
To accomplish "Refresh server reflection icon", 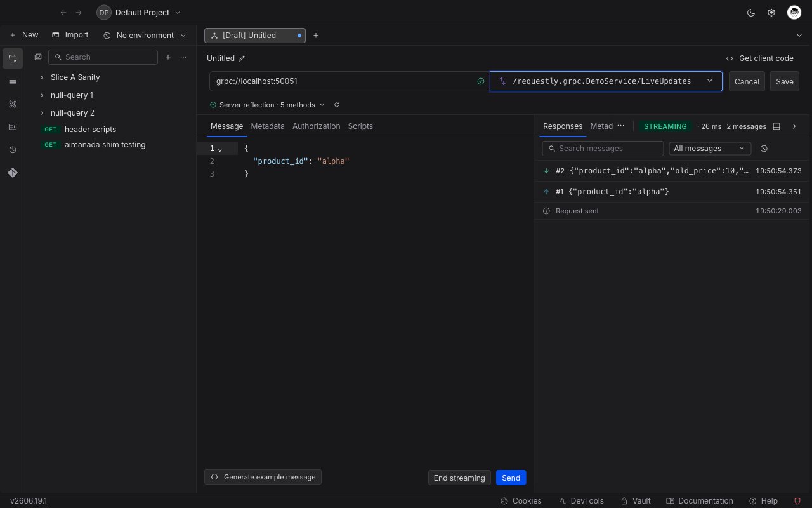I will (337, 105).
